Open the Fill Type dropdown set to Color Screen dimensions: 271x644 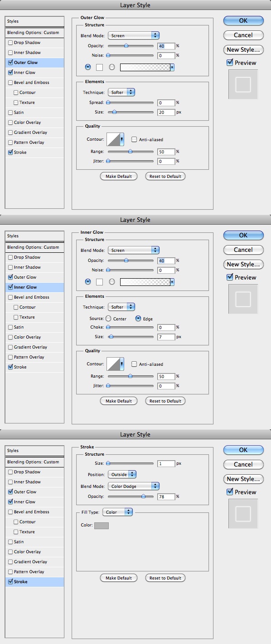(117, 512)
